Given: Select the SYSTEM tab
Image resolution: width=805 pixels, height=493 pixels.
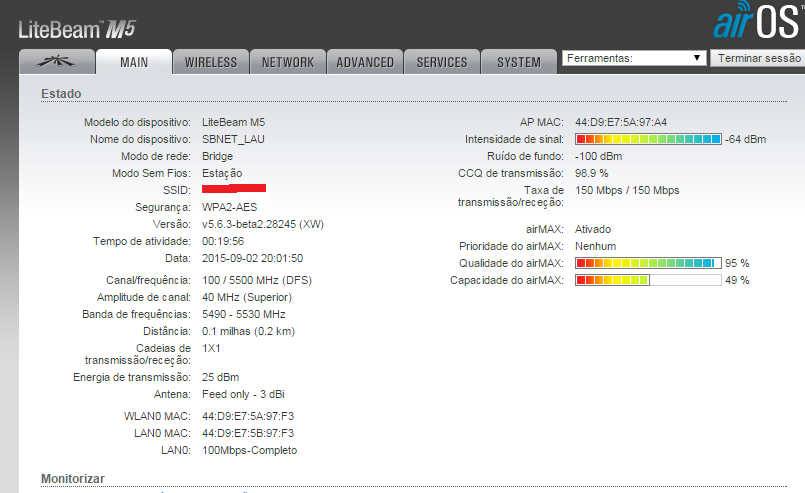Looking at the screenshot, I should coord(519,62).
